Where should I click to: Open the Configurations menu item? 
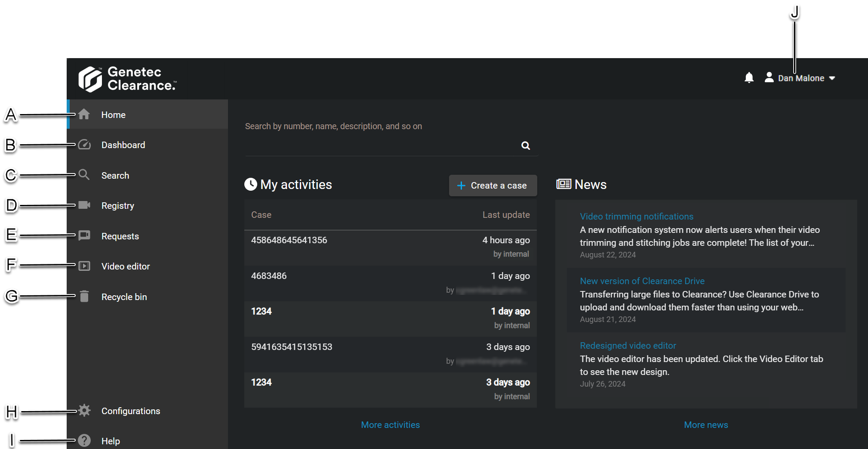point(148,411)
